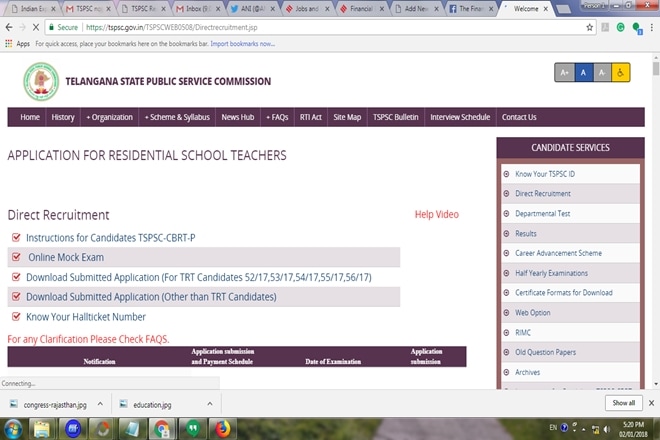This screenshot has height=440, width=660.
Task: Click checkmark beside Instructions for Candidates TSPSC-CBRT-P
Action: coord(16,237)
